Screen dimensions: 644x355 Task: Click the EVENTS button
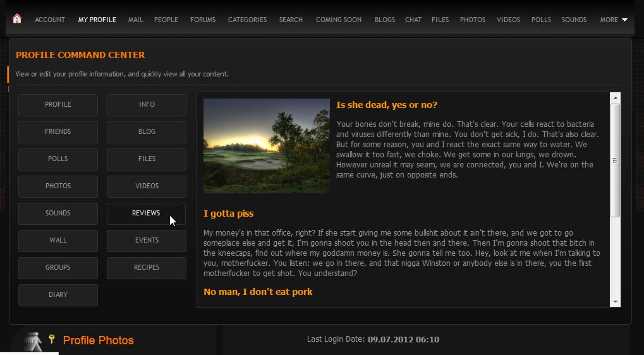(x=147, y=240)
